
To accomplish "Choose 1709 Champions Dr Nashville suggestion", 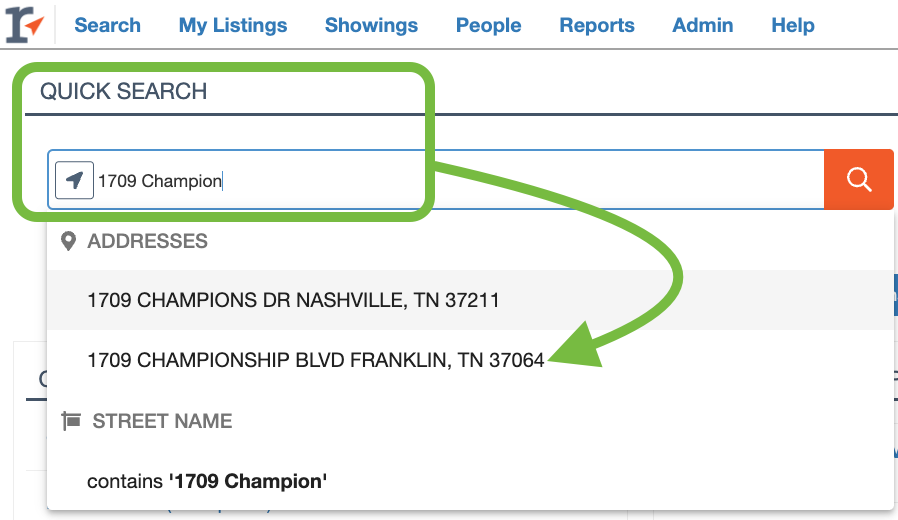I will tap(293, 300).
